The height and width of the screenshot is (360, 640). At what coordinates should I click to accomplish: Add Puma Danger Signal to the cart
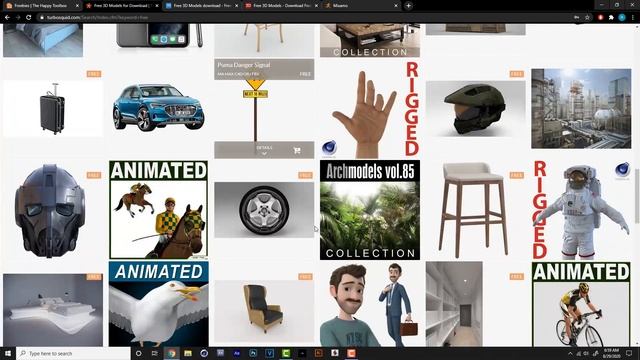297,151
